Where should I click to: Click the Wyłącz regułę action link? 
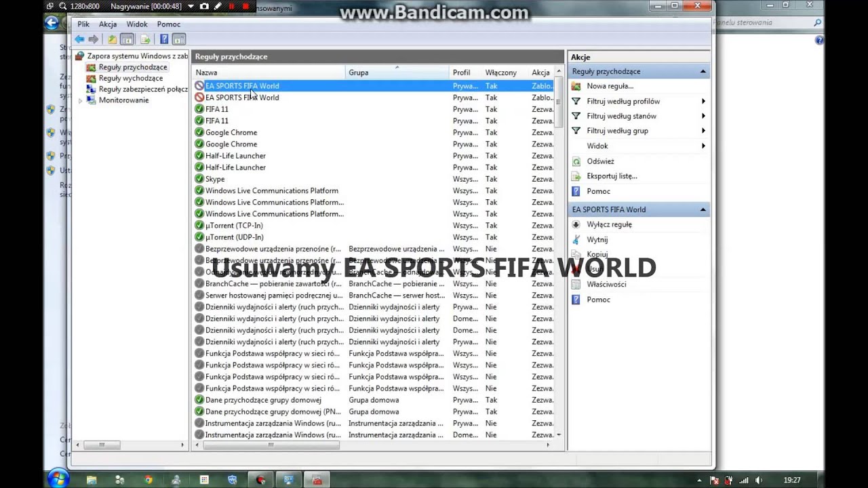(x=609, y=224)
